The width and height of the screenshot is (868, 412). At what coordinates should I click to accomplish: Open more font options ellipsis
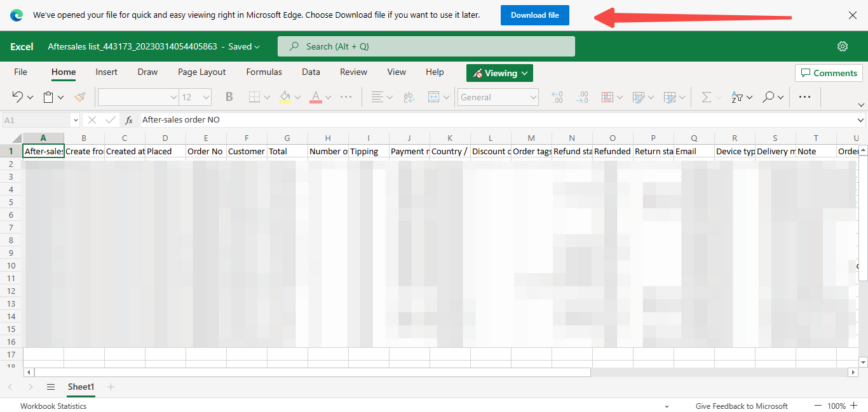point(346,97)
